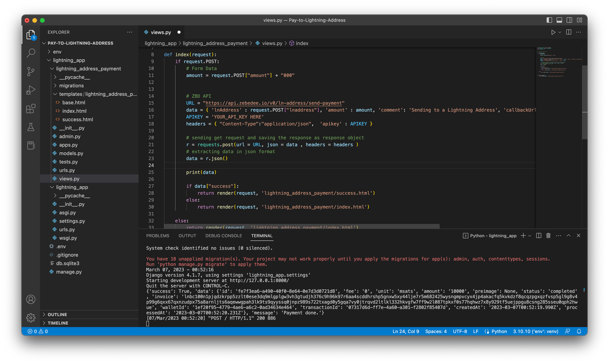Open the Accounts icon
609x364 pixels.
pos(31,299)
